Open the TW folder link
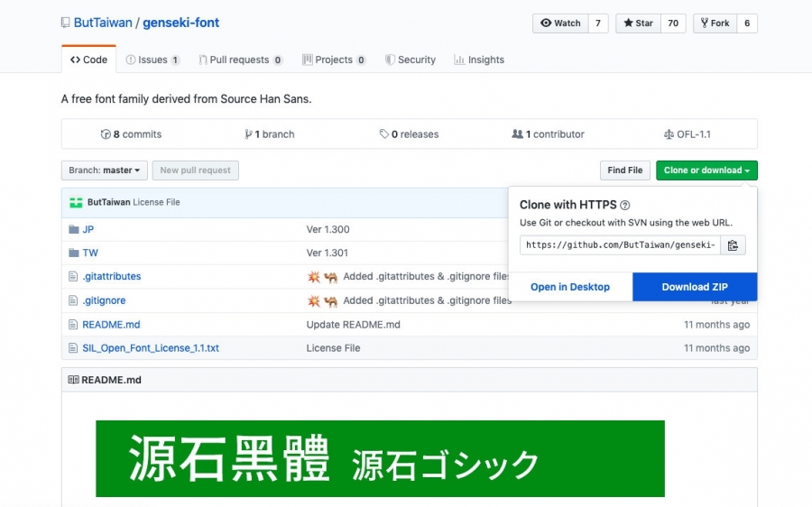 pos(90,253)
